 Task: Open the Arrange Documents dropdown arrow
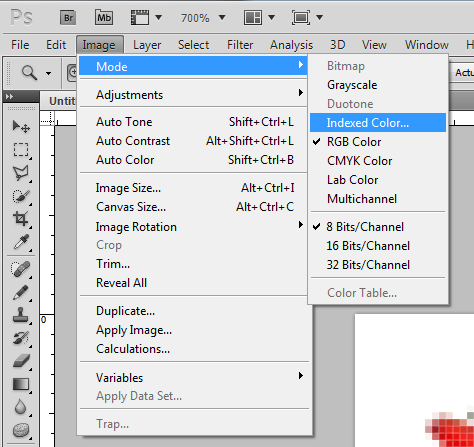coord(272,17)
